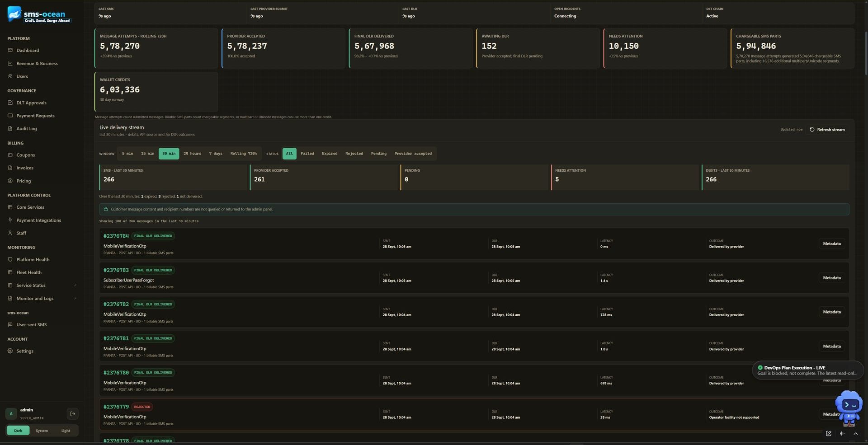Click the logout icon beside admin
This screenshot has height=445, width=868.
[72, 414]
